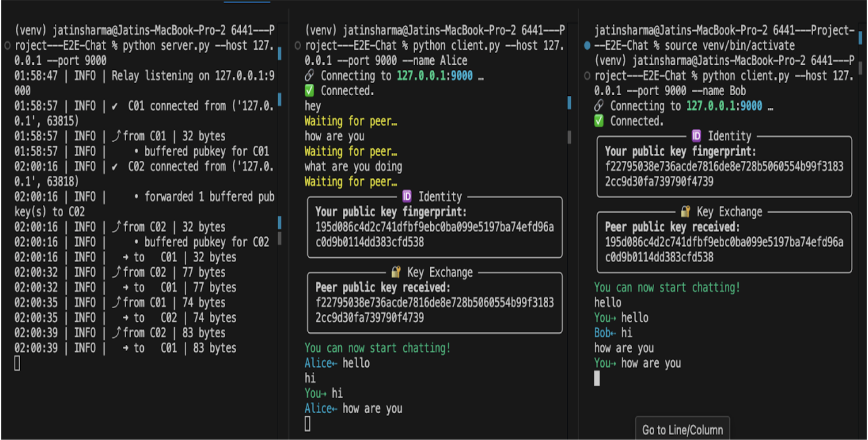Click the 'Relay listening on 127.0.0.1:9000' log line
This screenshot has height=440, width=868.
pos(144,83)
